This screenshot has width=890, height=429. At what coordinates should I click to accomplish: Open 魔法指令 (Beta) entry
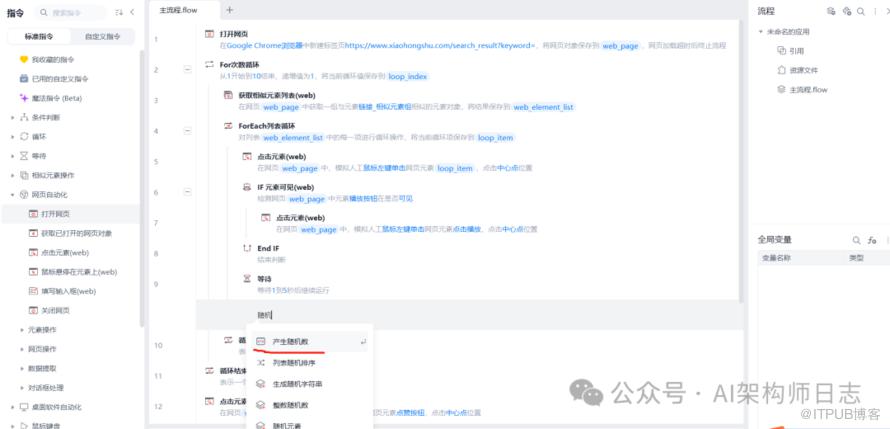click(51, 98)
